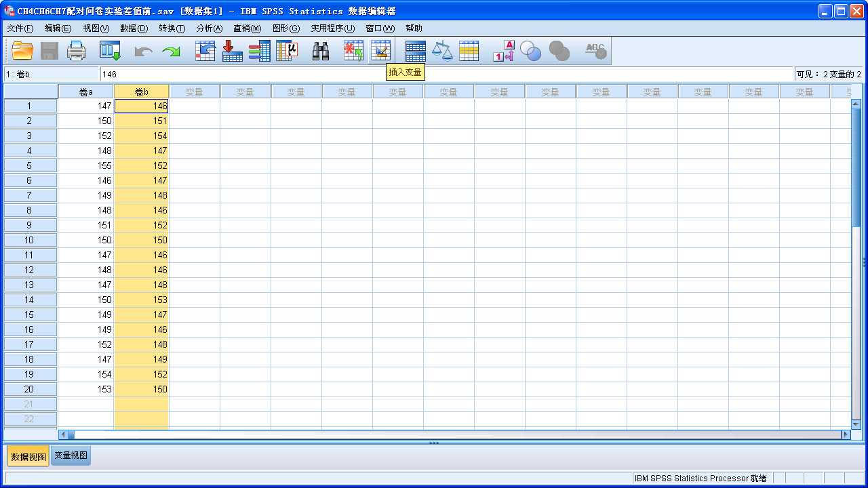
Task: Open the 实用程序(U) menu
Action: click(332, 28)
